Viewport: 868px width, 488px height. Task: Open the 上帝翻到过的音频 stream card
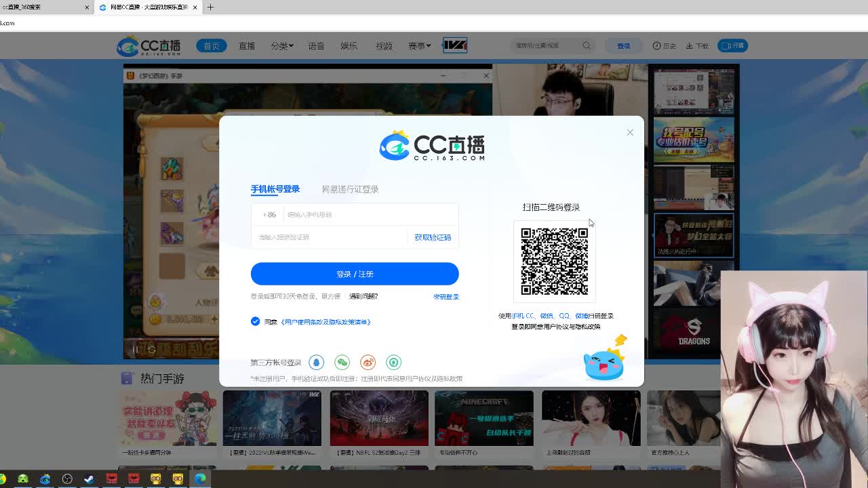(x=591, y=418)
